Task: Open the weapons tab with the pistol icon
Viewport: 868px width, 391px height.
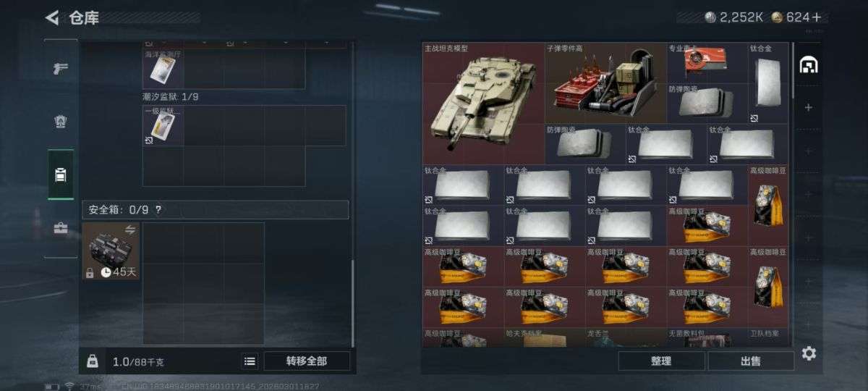Action: point(61,69)
